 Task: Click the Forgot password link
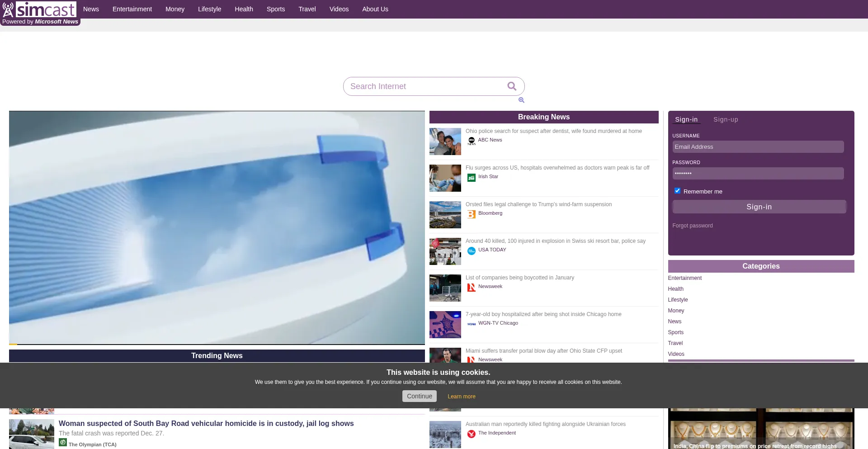692,226
